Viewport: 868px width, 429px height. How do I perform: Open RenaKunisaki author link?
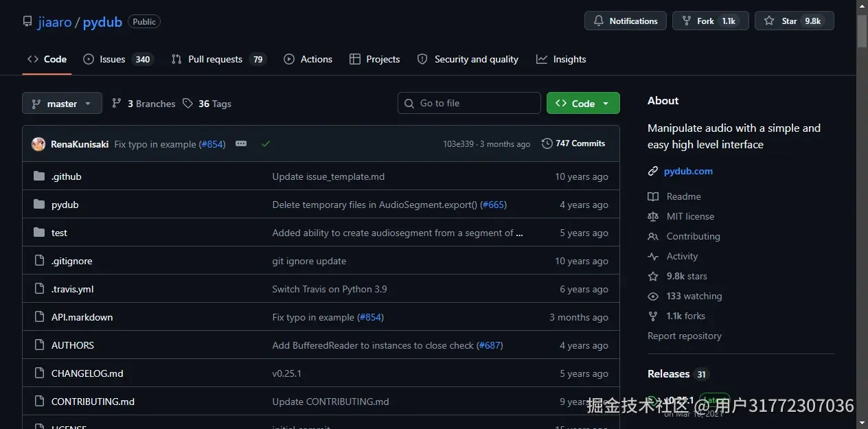[x=80, y=144]
